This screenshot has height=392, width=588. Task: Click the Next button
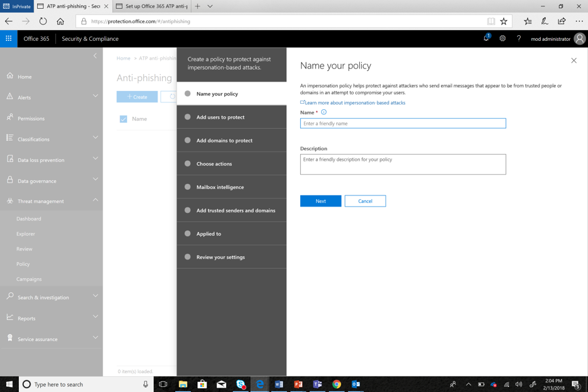(x=320, y=201)
